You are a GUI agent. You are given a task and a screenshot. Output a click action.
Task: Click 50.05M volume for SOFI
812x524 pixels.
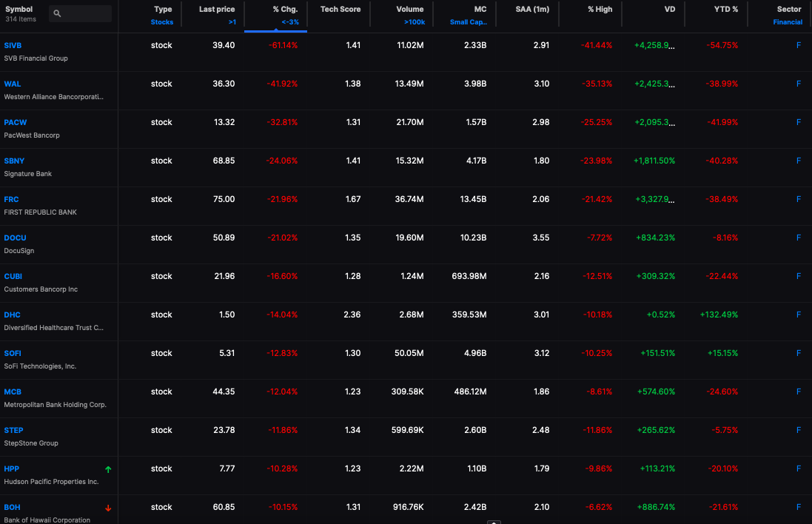(x=409, y=353)
